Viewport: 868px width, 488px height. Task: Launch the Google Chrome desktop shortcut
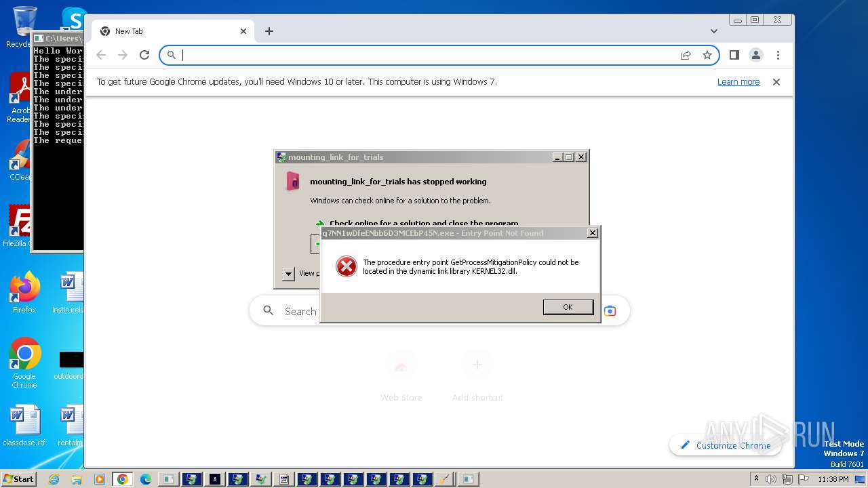pos(24,363)
